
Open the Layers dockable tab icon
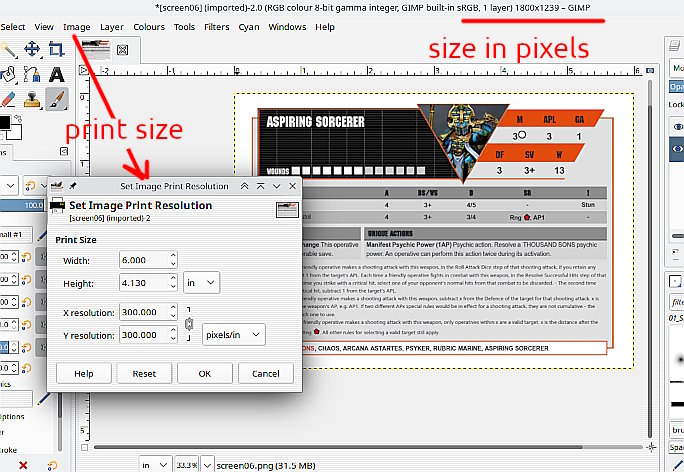click(x=674, y=45)
